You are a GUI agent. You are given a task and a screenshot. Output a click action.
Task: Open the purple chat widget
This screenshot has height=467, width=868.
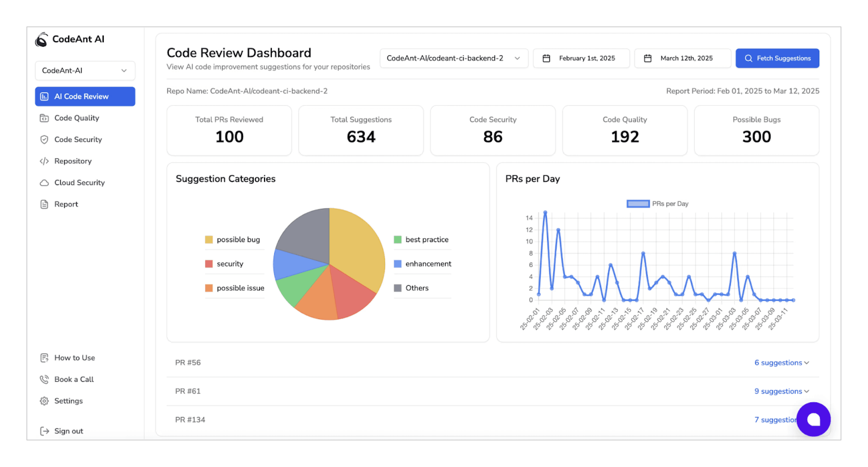click(x=813, y=419)
